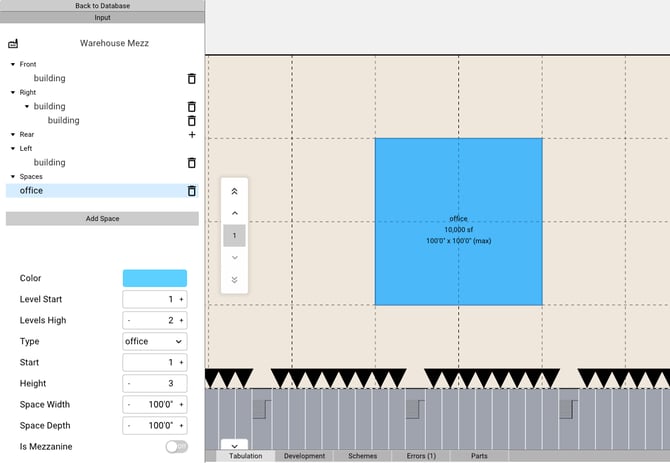Increase Levels High with plus button
The image size is (670, 463).
(182, 320)
